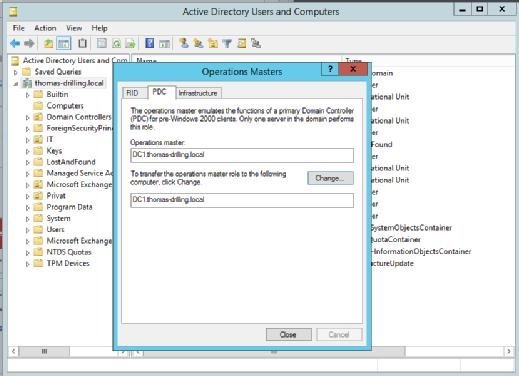Click the Create new organizational unit icon
Viewport: 519px width, 376px height.
(213, 43)
